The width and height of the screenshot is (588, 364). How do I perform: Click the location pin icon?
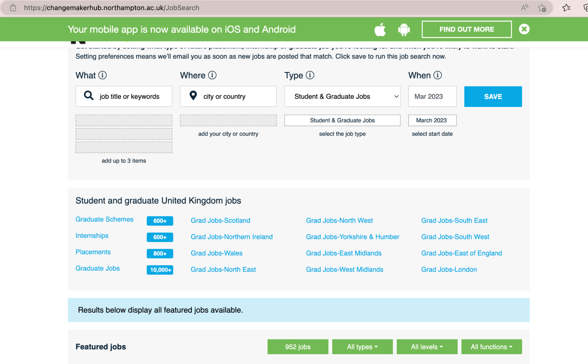pyautogui.click(x=193, y=95)
